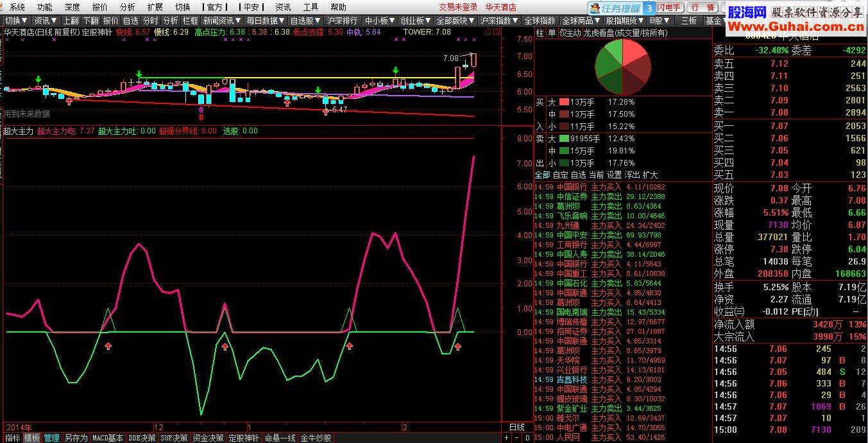
Task: Toggle the 仅主动 filter
Action: point(570,33)
